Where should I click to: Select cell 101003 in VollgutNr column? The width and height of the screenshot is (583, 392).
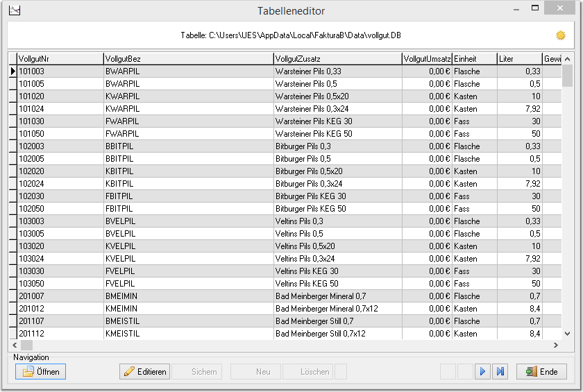(x=60, y=71)
